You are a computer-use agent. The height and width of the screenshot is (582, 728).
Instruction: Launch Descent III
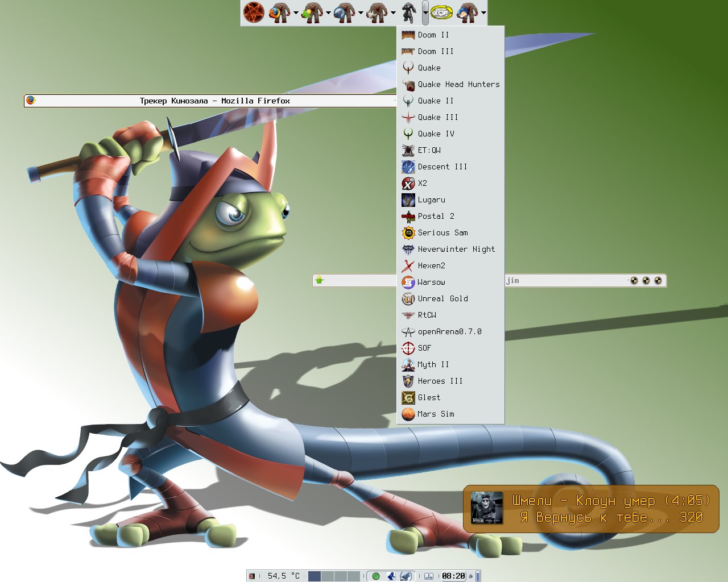(450, 167)
